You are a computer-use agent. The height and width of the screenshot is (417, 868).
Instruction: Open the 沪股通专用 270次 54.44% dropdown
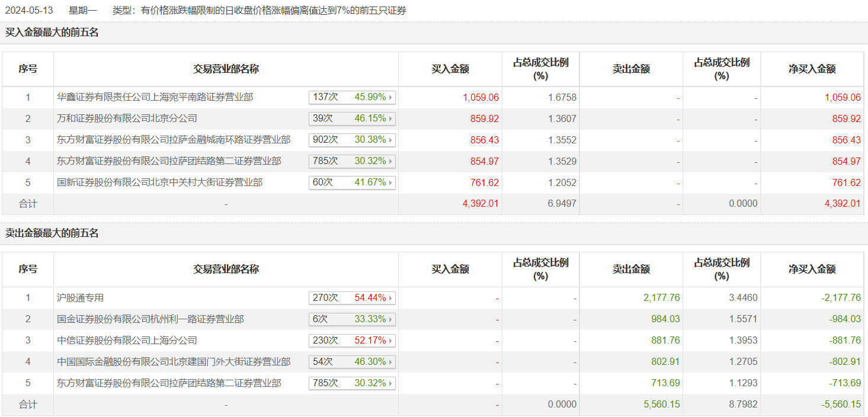pyautogui.click(x=352, y=298)
